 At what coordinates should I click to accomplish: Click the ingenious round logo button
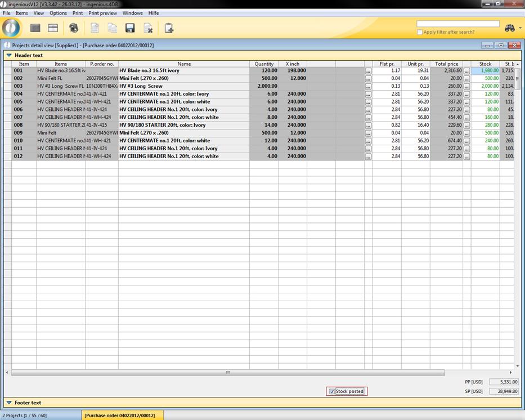11,28
